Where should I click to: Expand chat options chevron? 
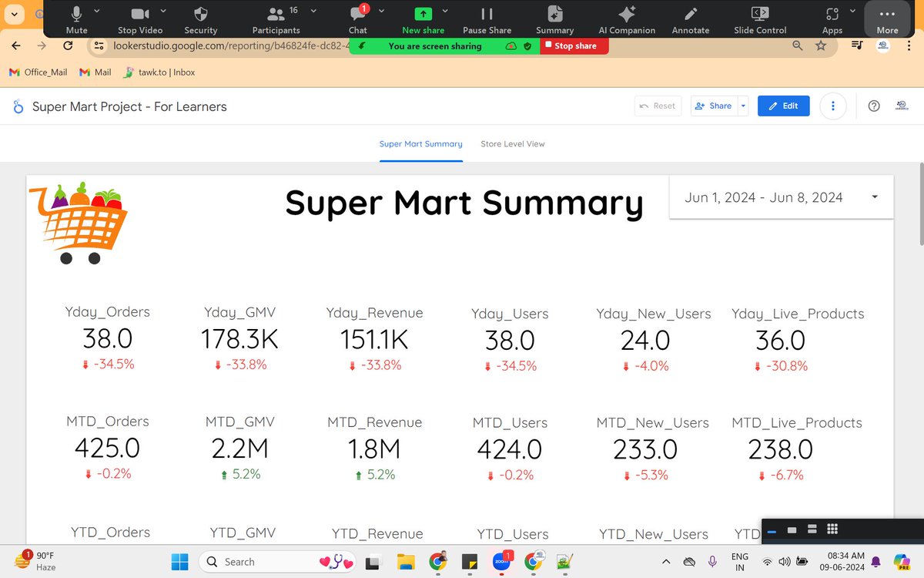click(x=382, y=11)
